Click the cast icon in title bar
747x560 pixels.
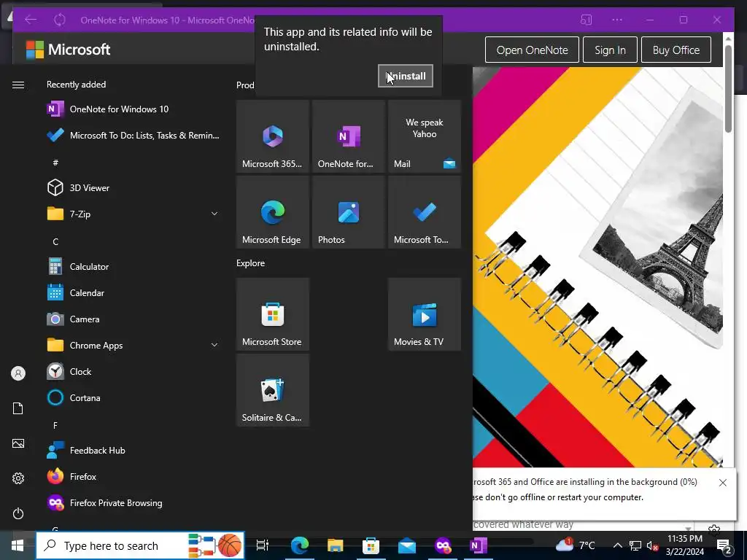pos(586,20)
